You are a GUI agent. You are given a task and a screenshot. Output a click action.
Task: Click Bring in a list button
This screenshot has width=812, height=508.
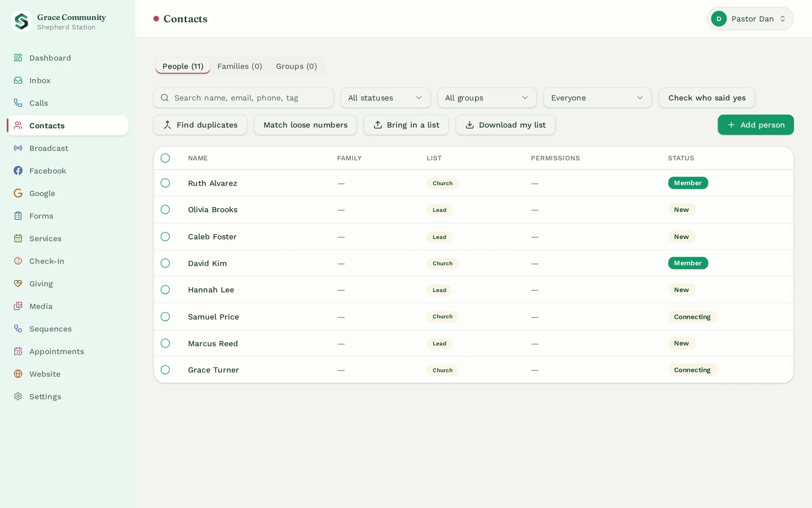(x=406, y=125)
